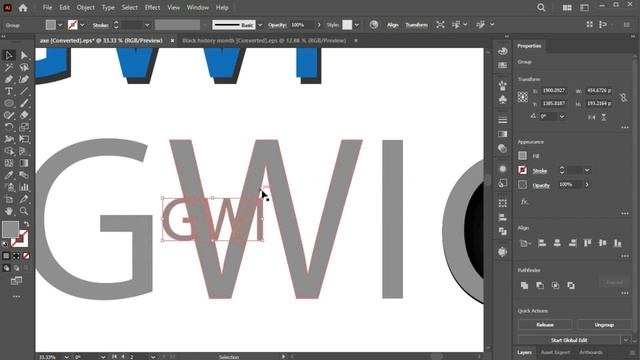Select the Type tool
Screen dimensions: 640x360
pyautogui.click(x=9, y=91)
